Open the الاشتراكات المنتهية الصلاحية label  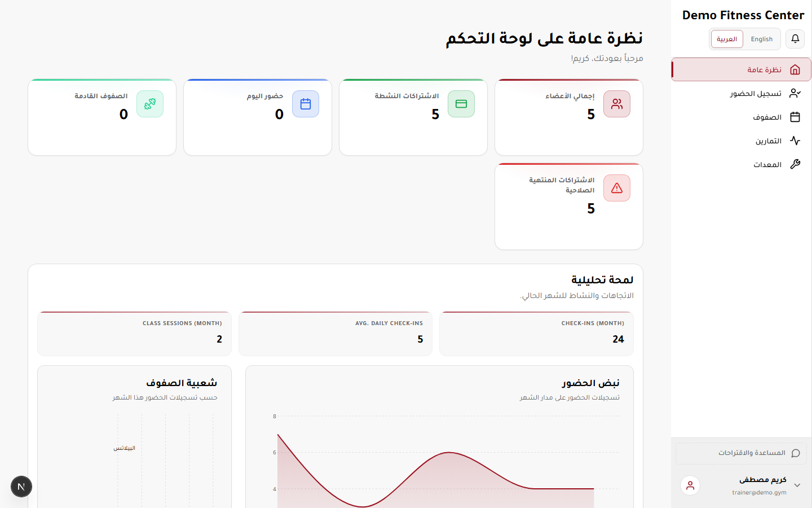pos(562,185)
